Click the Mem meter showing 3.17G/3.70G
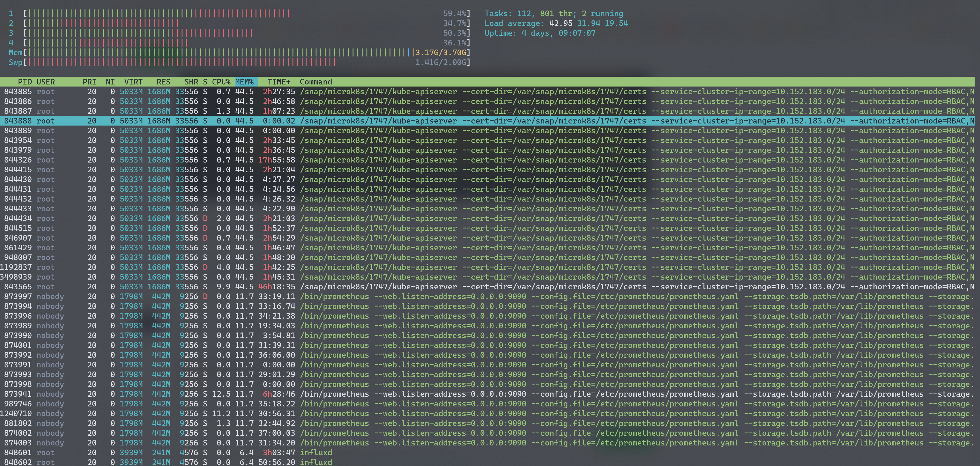980x466 pixels. click(x=240, y=52)
